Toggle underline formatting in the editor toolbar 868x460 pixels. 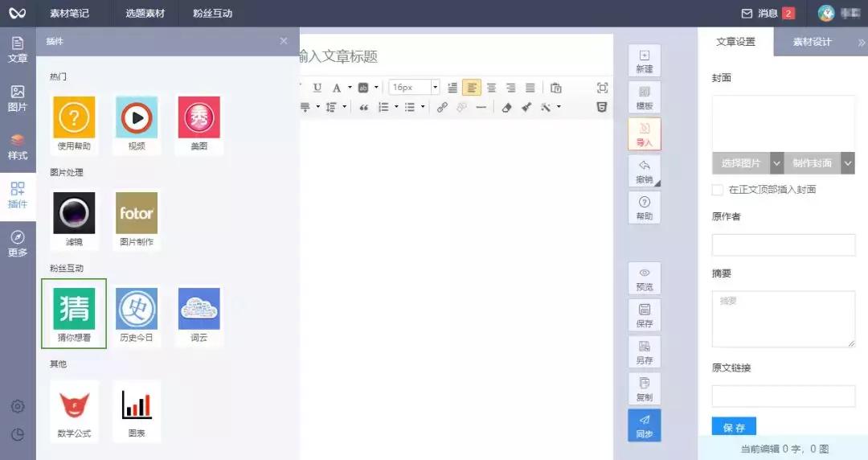point(317,88)
